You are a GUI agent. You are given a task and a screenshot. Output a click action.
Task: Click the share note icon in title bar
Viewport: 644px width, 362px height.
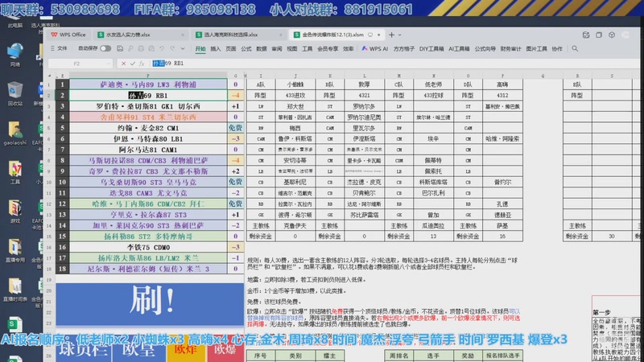pos(586,35)
